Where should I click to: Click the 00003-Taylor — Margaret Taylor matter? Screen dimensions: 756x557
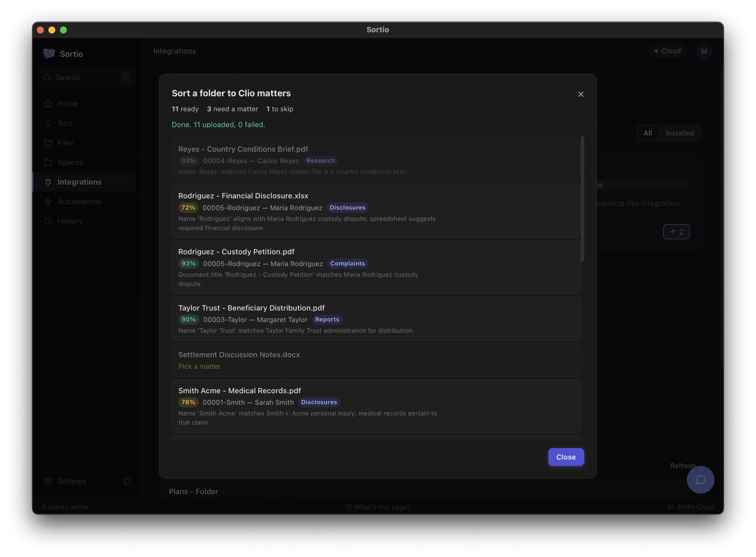click(x=255, y=320)
